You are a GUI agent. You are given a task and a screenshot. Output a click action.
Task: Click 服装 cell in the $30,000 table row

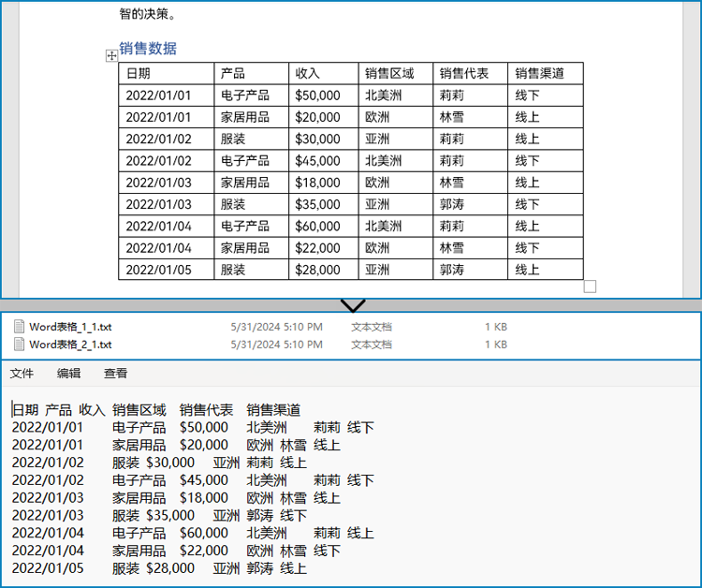[x=251, y=139]
